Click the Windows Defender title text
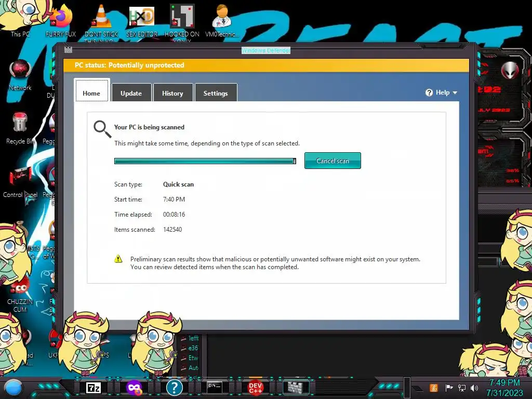This screenshot has width=532, height=399. (x=266, y=50)
